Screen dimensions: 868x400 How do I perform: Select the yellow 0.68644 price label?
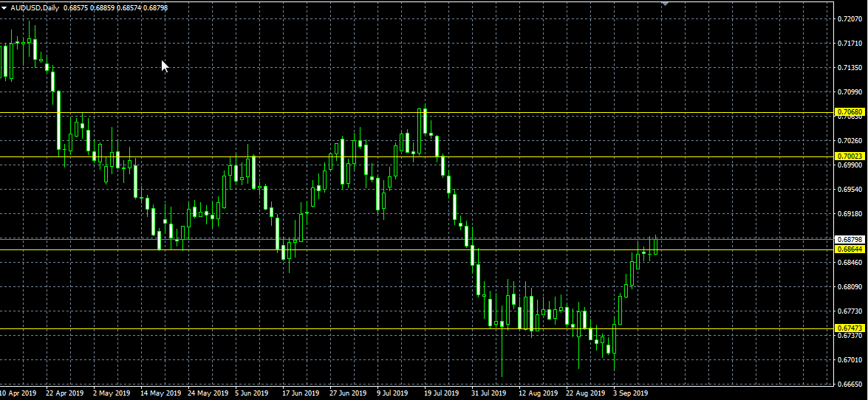click(850, 249)
